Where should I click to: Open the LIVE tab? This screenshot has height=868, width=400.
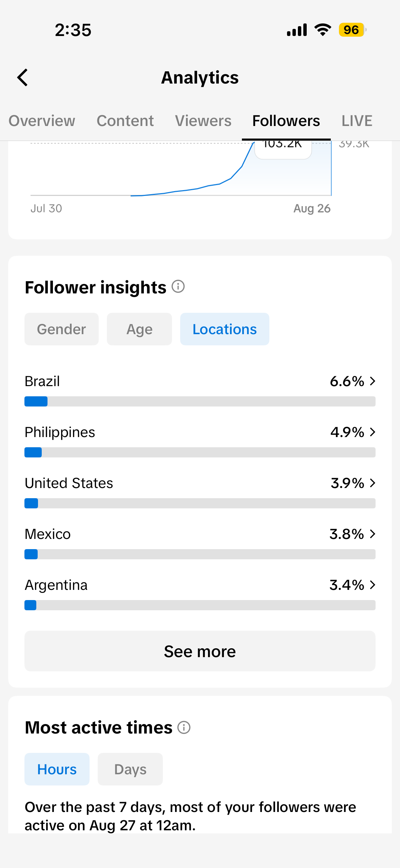click(x=357, y=121)
